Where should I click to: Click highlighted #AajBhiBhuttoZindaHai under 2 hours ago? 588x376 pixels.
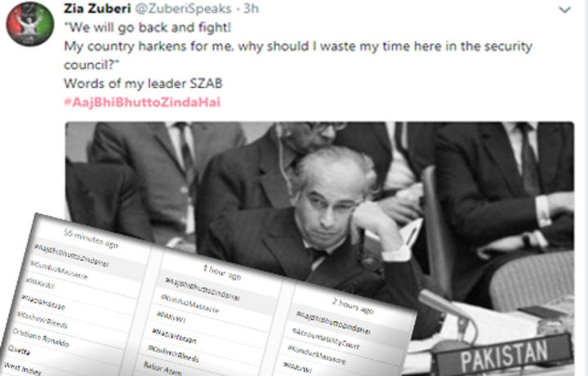(333, 322)
